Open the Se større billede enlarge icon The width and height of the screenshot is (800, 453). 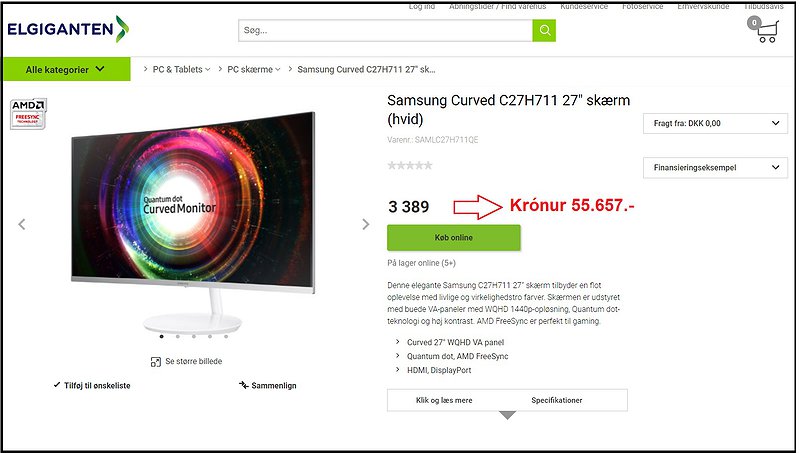coord(156,362)
